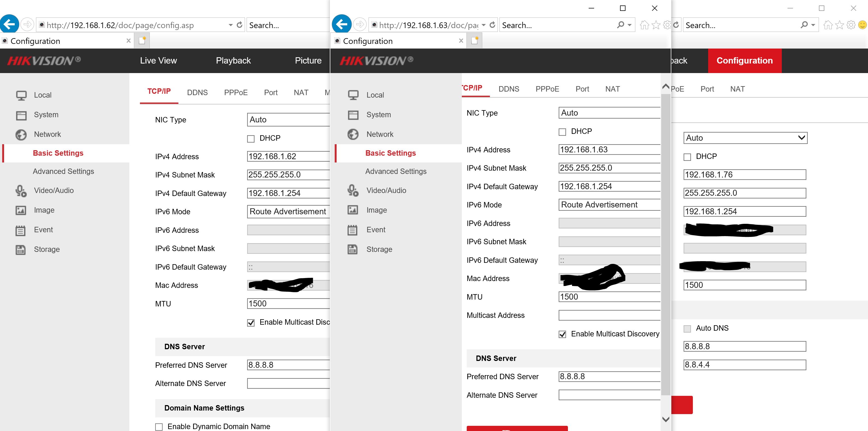The height and width of the screenshot is (431, 868).
Task: Toggle DHCP checkbox in rightmost window
Action: point(687,157)
